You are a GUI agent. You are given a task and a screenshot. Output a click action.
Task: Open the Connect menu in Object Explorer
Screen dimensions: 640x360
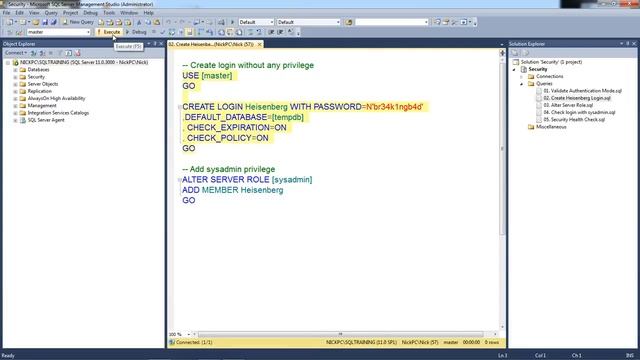point(16,53)
